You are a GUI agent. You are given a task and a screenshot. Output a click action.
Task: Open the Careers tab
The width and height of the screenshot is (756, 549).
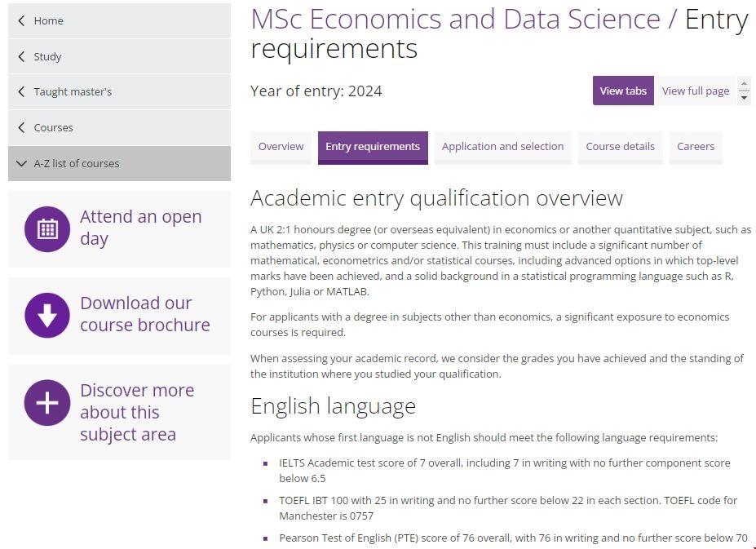click(x=696, y=147)
